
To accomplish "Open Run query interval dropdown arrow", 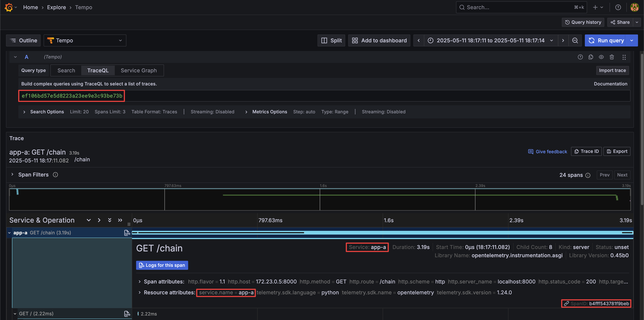I will pos(632,40).
